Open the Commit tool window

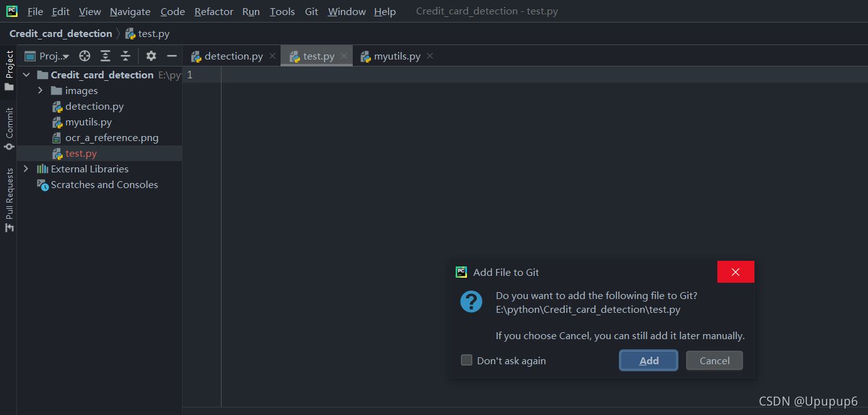pyautogui.click(x=9, y=128)
